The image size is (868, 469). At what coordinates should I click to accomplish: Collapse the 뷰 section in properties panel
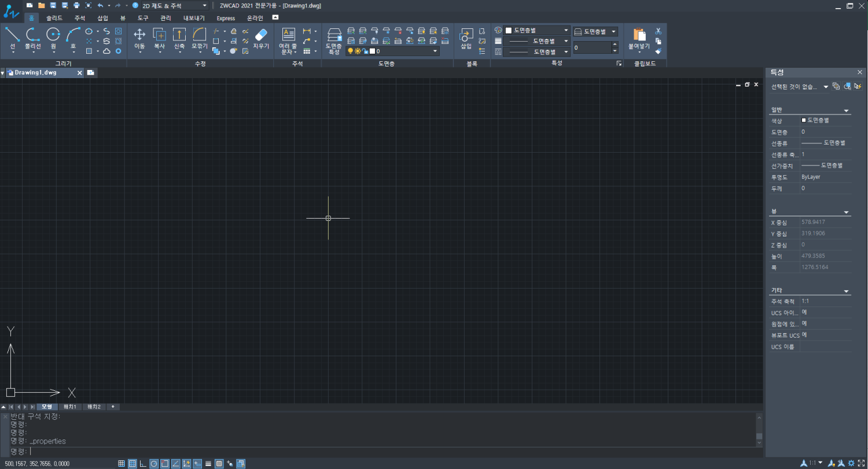(846, 212)
